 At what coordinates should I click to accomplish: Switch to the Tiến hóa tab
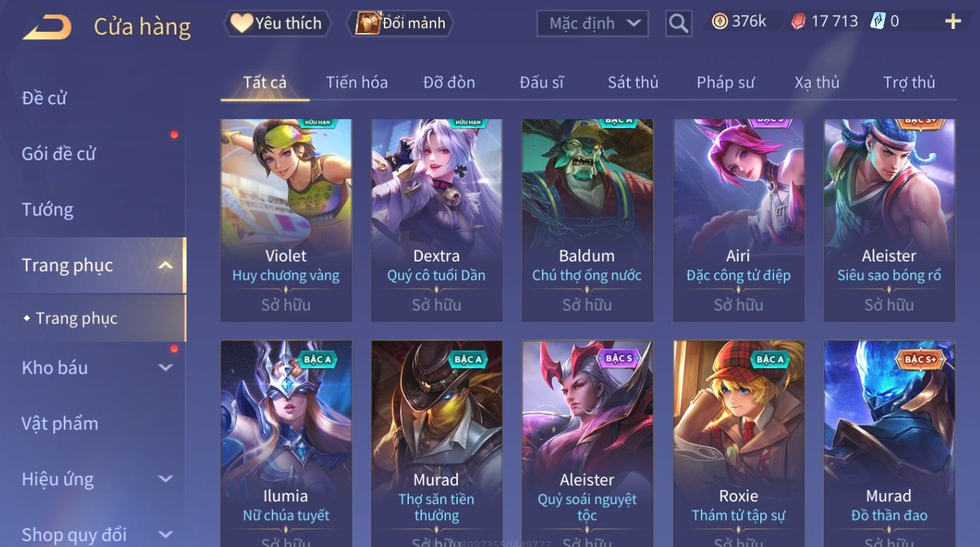click(x=357, y=83)
